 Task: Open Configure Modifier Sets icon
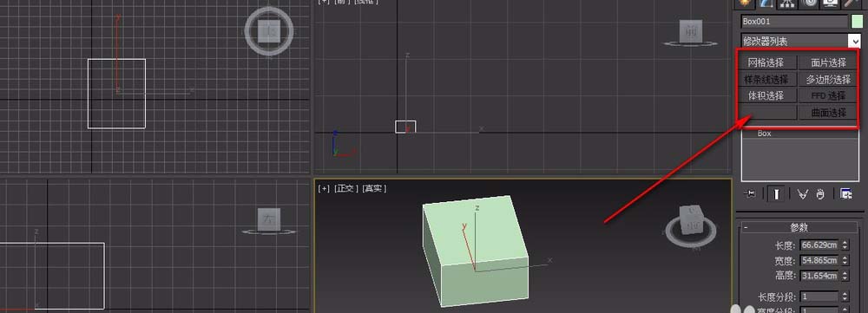(845, 193)
